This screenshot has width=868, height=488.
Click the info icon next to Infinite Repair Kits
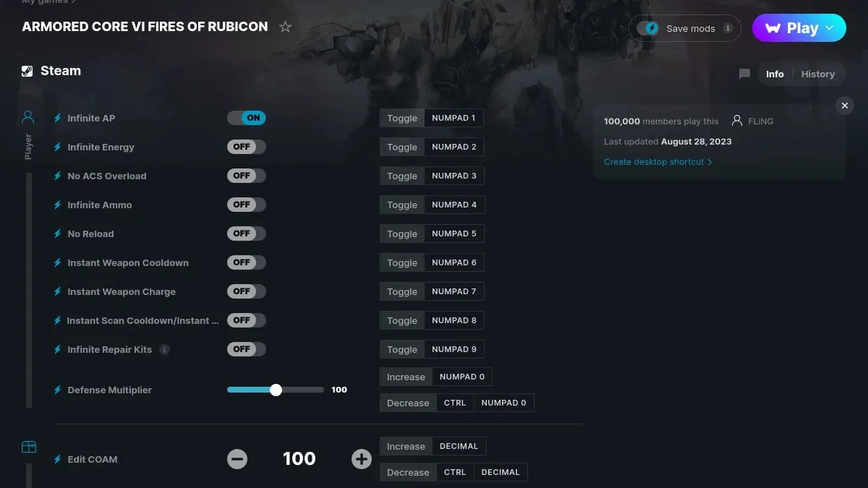tap(164, 349)
